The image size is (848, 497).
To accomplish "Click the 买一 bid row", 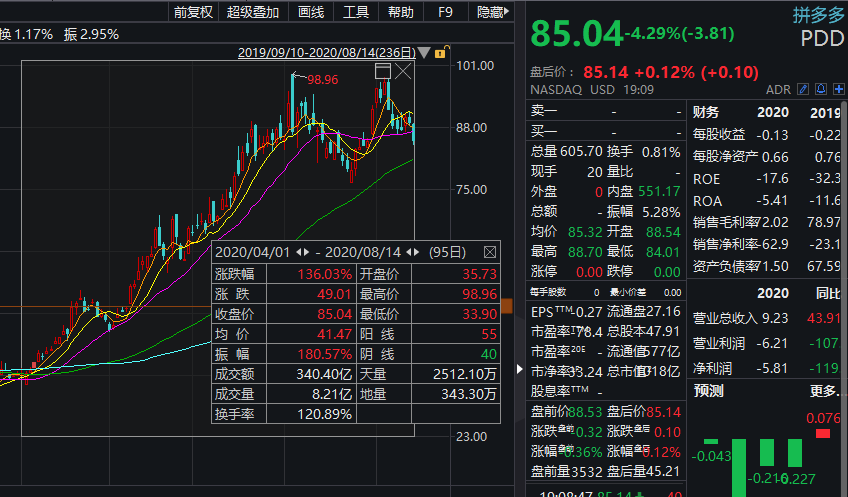I will (x=606, y=131).
